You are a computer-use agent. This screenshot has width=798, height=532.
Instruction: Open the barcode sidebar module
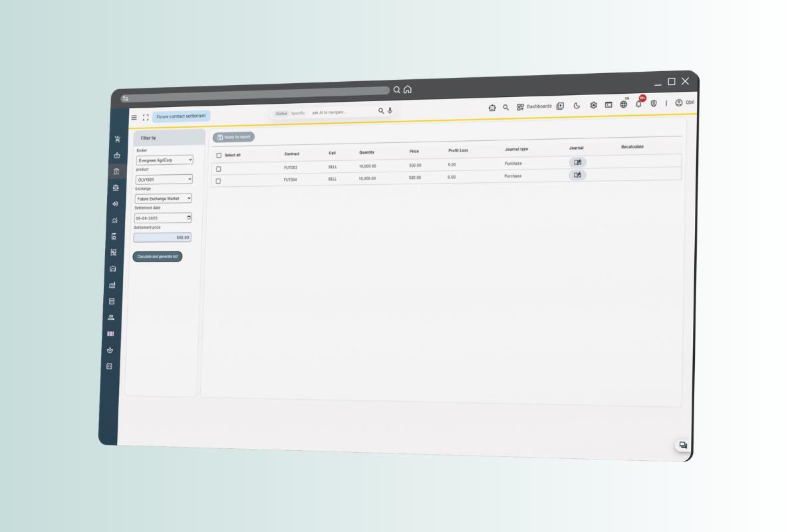coord(110,333)
